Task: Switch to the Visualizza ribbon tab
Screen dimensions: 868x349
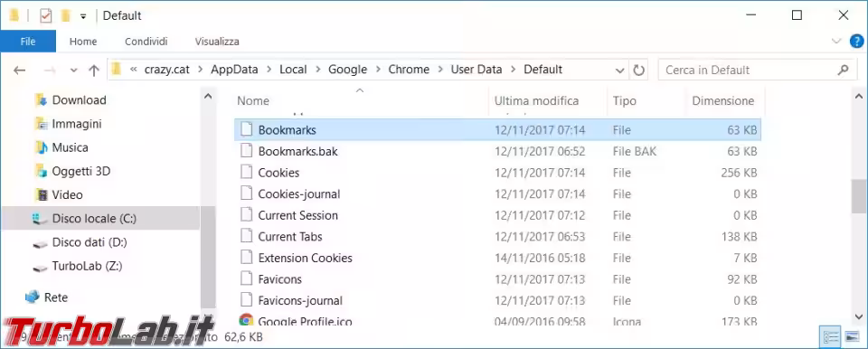Action: tap(217, 42)
